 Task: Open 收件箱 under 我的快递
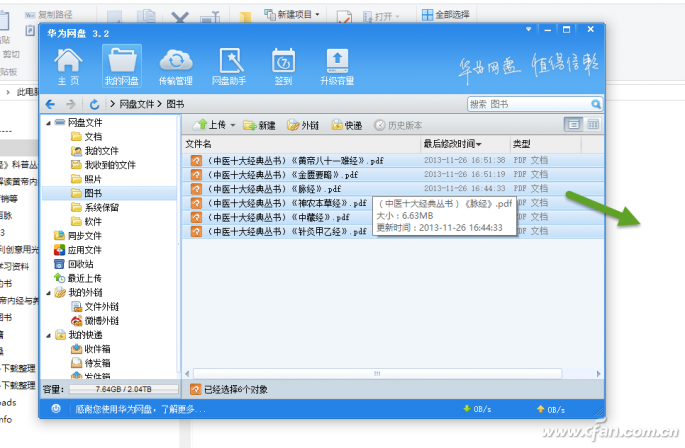point(91,349)
